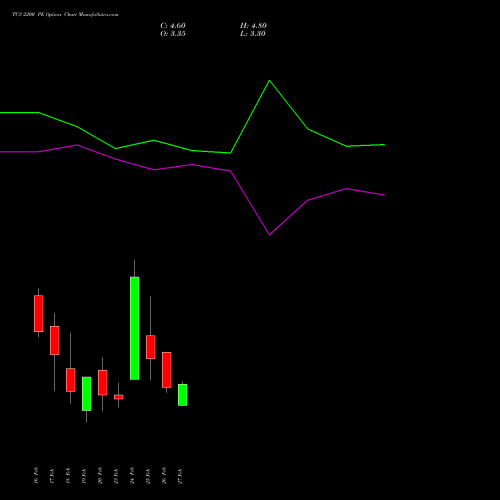The width and height of the screenshot is (500, 500).
Task: Select the red candle for 17 Feb
Action: pyautogui.click(x=55, y=340)
